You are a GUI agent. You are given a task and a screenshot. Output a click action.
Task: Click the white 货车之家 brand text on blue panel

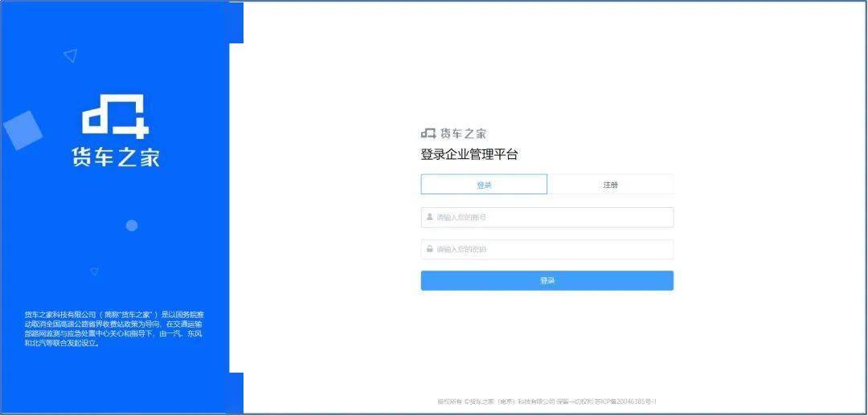(116, 157)
